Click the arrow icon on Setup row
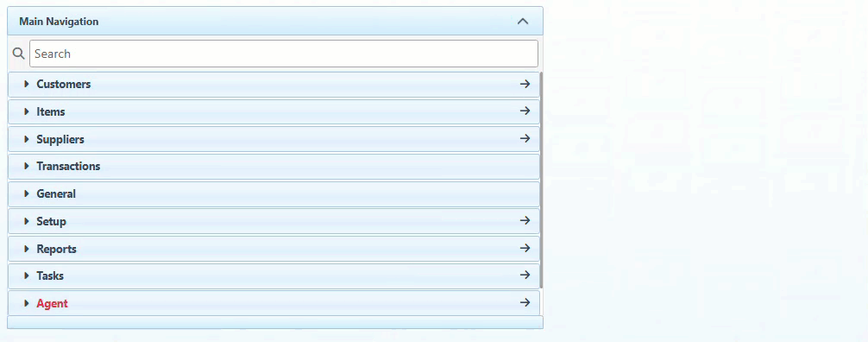This screenshot has height=342, width=868. tap(525, 220)
